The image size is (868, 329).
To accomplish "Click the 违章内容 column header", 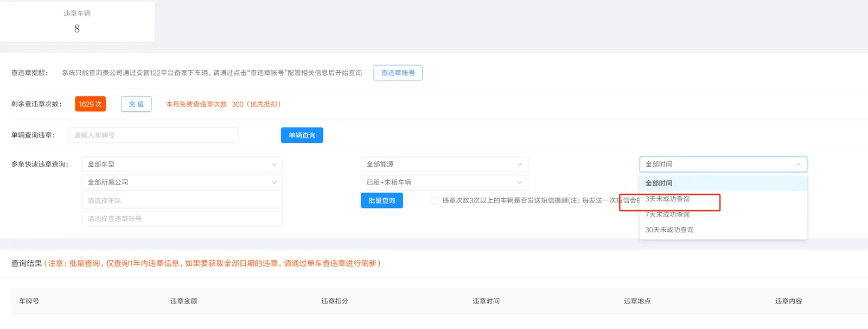I will [x=789, y=301].
